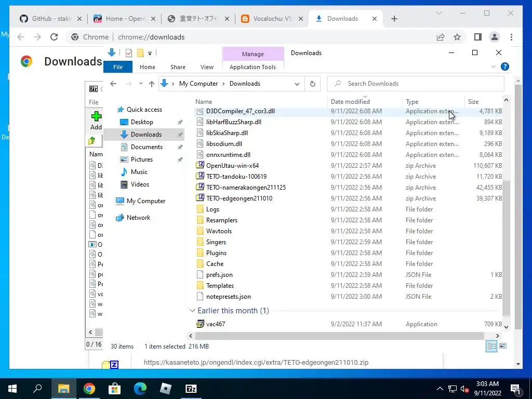Open the Application Tools tab
The width and height of the screenshot is (532, 399).
pos(252,67)
